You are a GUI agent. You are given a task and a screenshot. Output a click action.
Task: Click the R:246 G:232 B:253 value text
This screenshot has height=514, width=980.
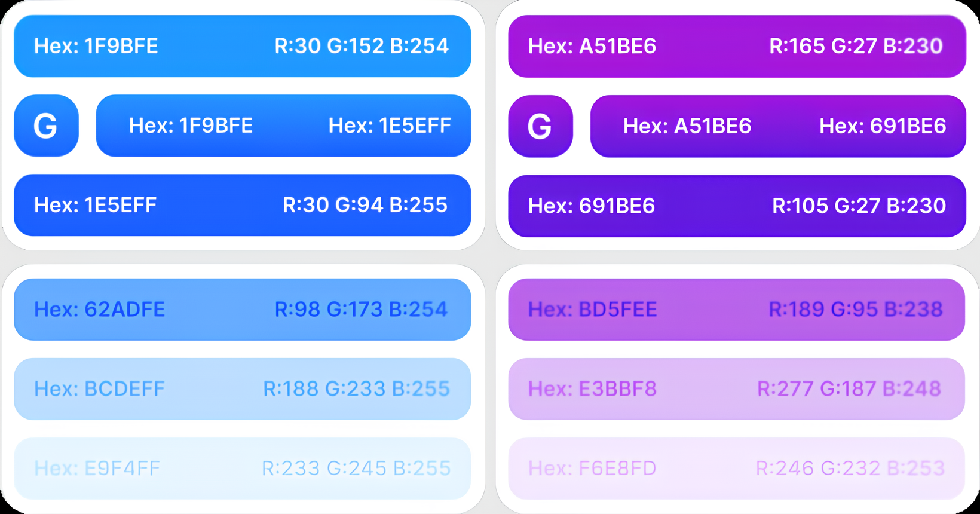850,468
